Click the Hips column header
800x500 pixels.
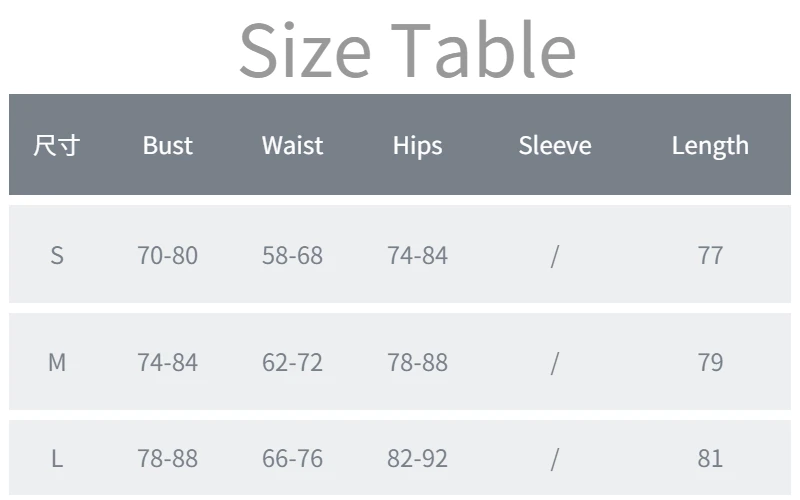tap(417, 146)
